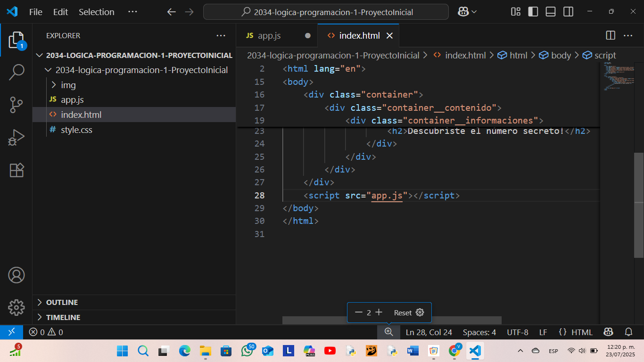The width and height of the screenshot is (644, 362).
Task: Click the zoom in plus button
Action: [379, 313]
